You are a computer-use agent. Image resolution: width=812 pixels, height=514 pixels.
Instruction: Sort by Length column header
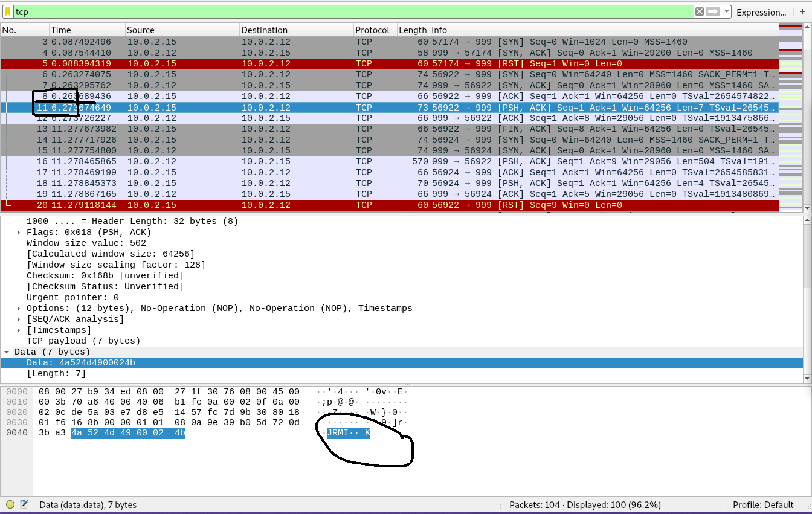point(412,30)
